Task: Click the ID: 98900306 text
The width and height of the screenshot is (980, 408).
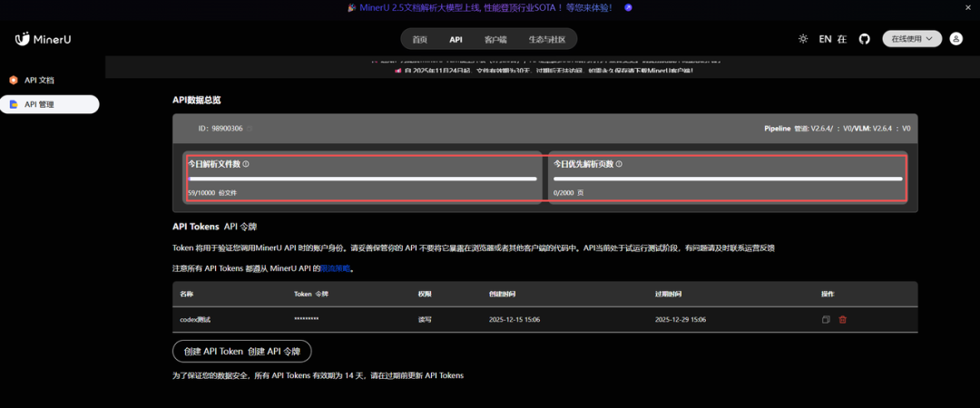Action: tap(220, 128)
